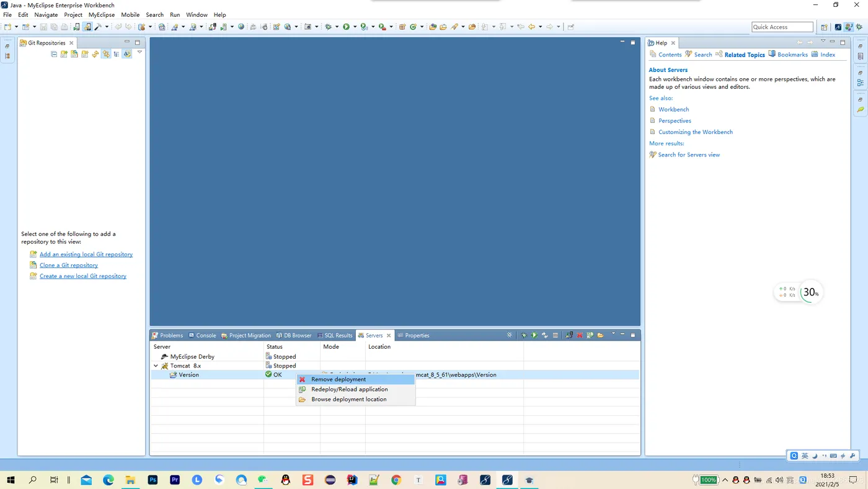Image resolution: width=868 pixels, height=489 pixels.
Task: Click Clone a Git repository link
Action: click(69, 265)
